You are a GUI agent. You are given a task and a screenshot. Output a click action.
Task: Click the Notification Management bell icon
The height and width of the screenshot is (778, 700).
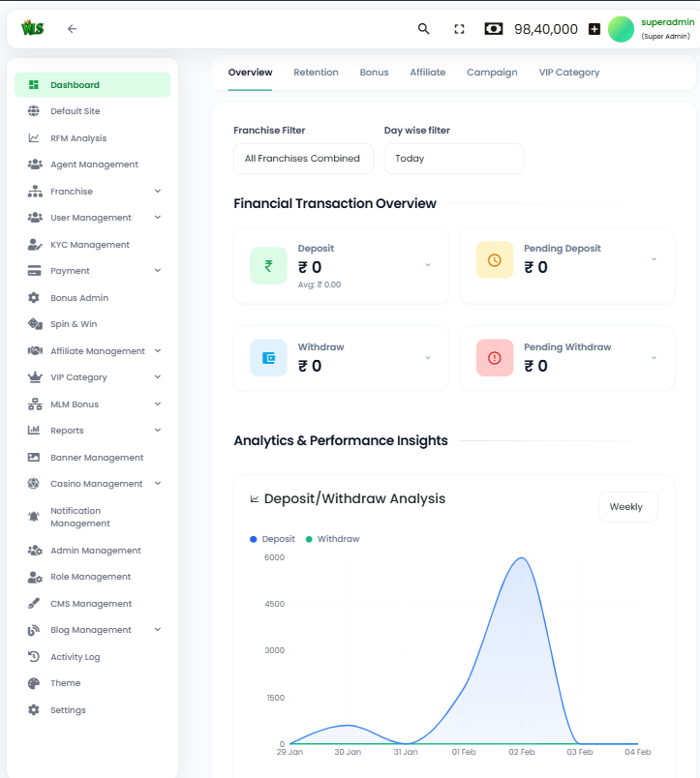click(34, 517)
